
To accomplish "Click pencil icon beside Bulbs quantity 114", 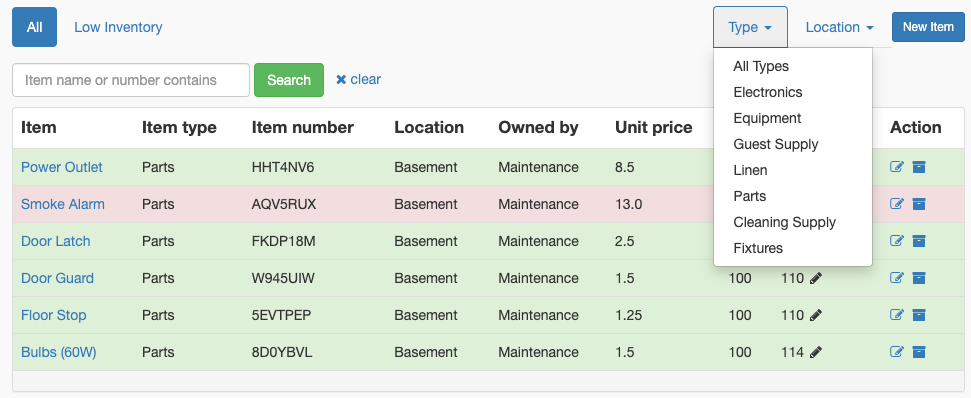I will coord(816,352).
